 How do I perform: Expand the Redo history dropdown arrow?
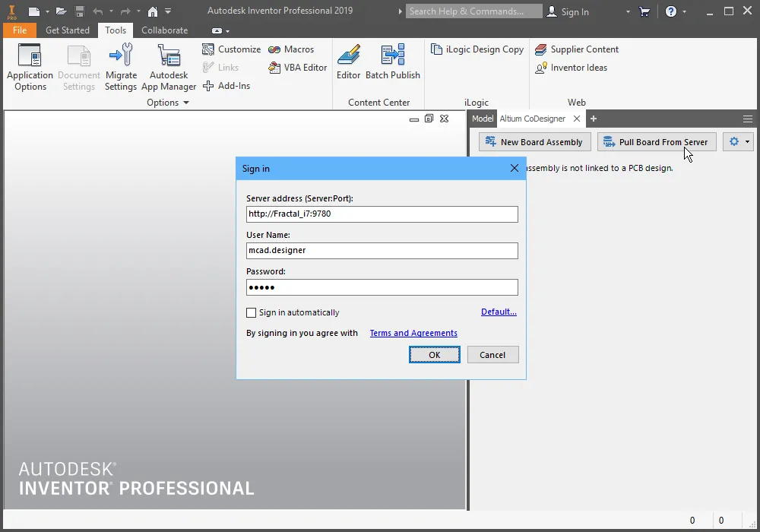point(138,11)
